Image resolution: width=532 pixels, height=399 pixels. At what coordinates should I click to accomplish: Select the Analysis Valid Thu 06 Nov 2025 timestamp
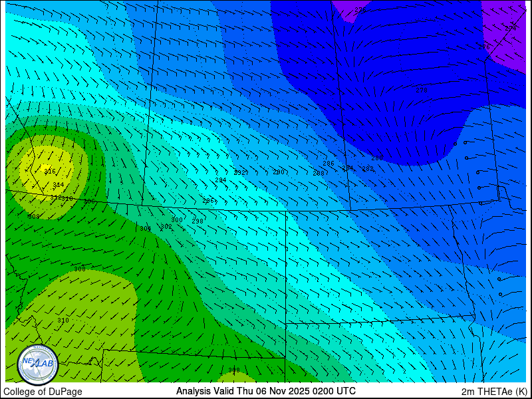point(265,391)
